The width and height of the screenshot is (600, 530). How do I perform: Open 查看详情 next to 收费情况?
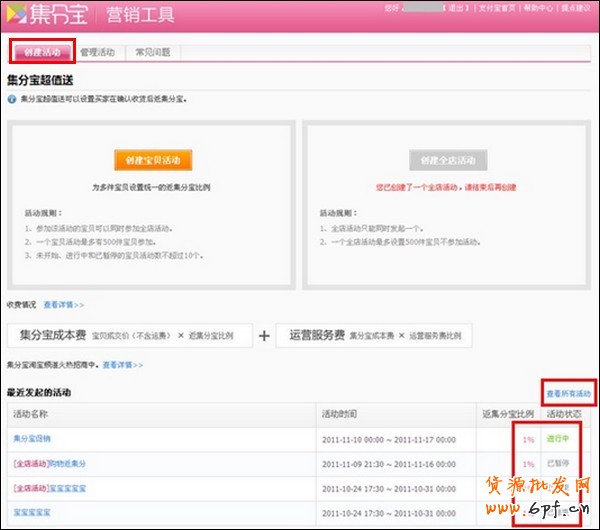[65, 304]
